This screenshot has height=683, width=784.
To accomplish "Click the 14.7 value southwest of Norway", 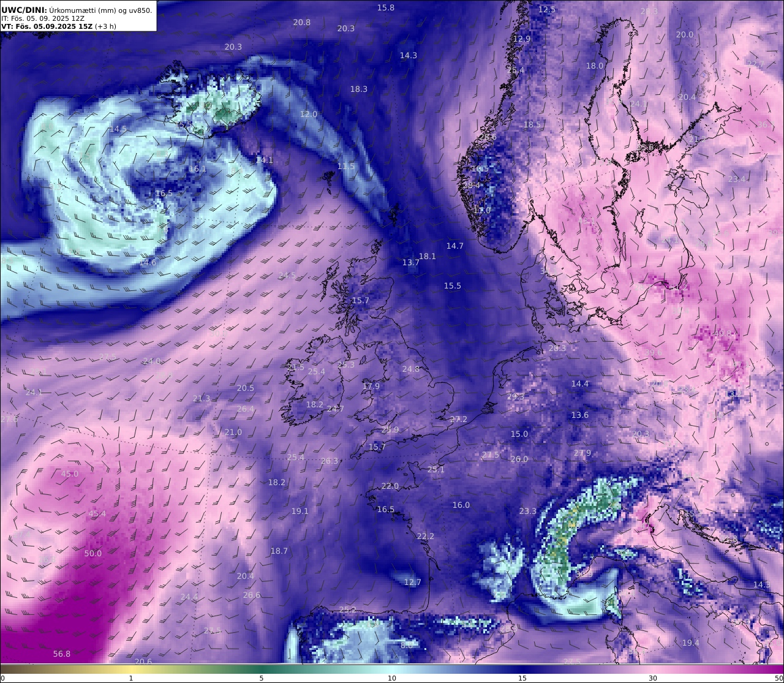I will [x=455, y=246].
